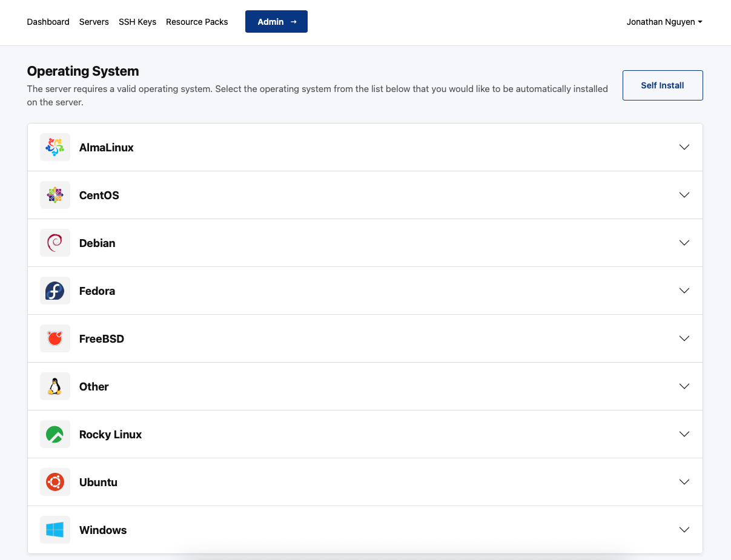The image size is (731, 560).
Task: Select the CentOS label text
Action: tap(99, 195)
